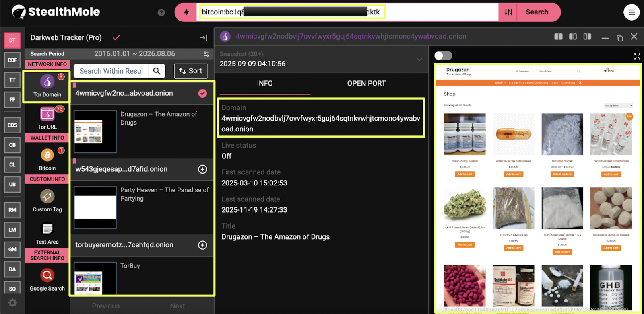Open the Drugazon result thumbnail

(x=95, y=131)
